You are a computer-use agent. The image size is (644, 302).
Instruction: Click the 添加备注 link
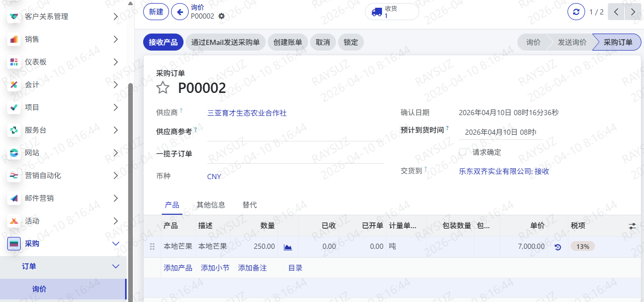[252, 268]
